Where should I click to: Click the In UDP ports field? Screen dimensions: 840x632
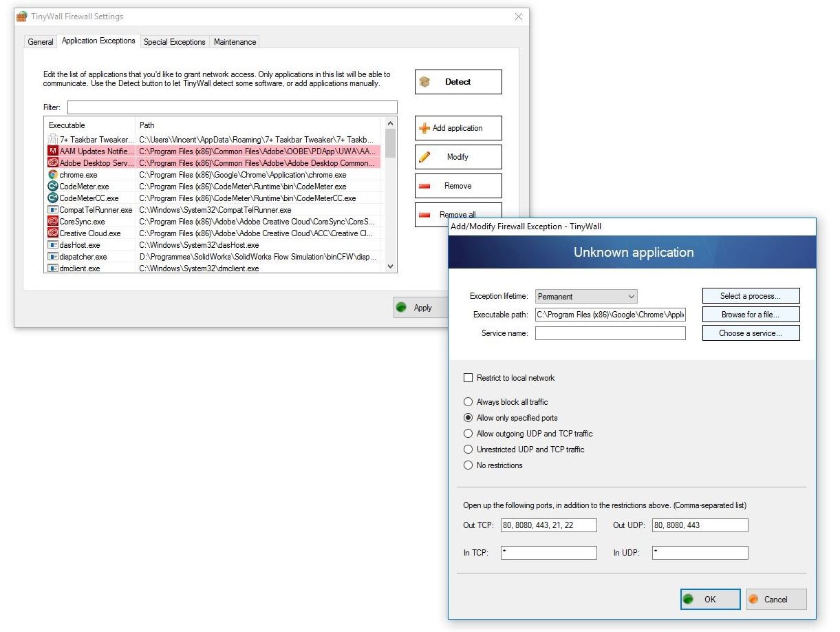[700, 553]
